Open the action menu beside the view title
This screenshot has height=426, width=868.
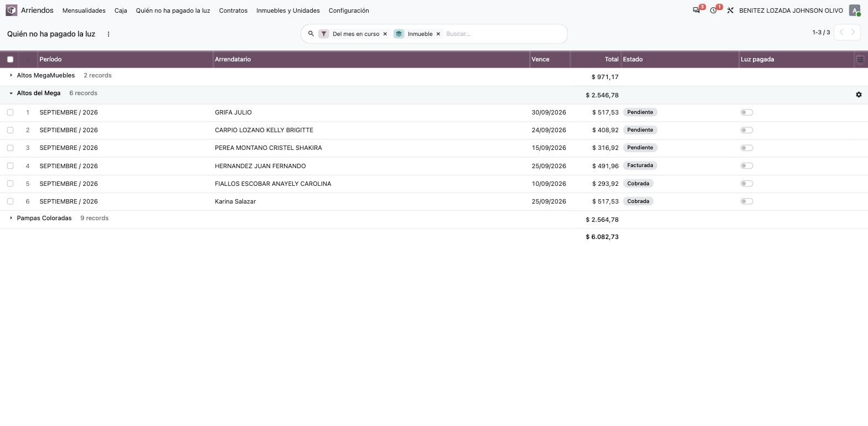point(108,34)
